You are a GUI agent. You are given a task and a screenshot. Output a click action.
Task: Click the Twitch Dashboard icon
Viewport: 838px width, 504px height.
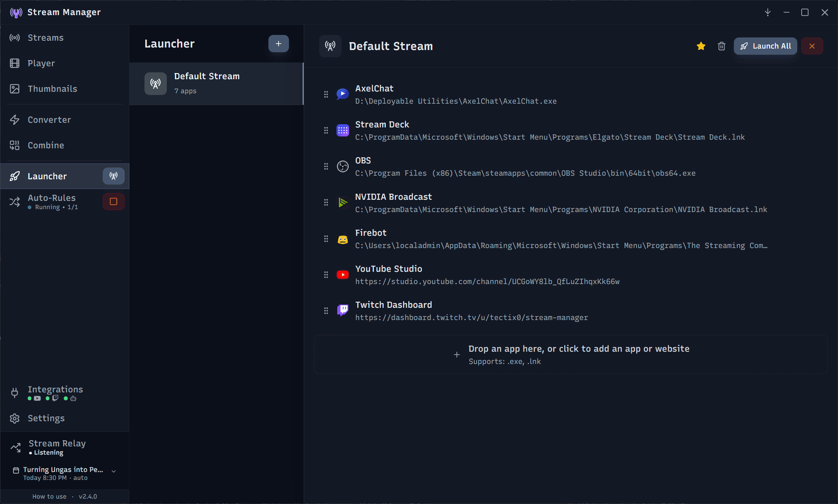343,310
